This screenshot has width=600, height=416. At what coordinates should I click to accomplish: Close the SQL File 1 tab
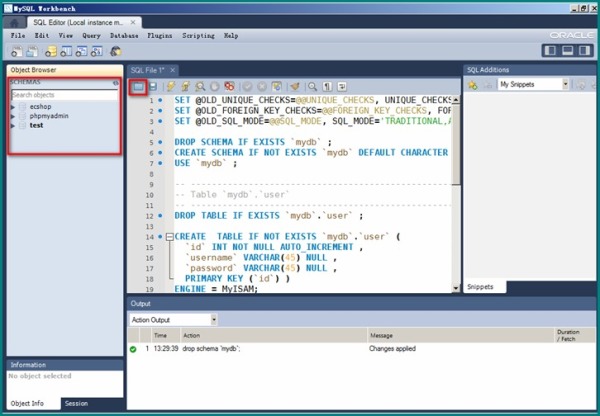[x=173, y=70]
